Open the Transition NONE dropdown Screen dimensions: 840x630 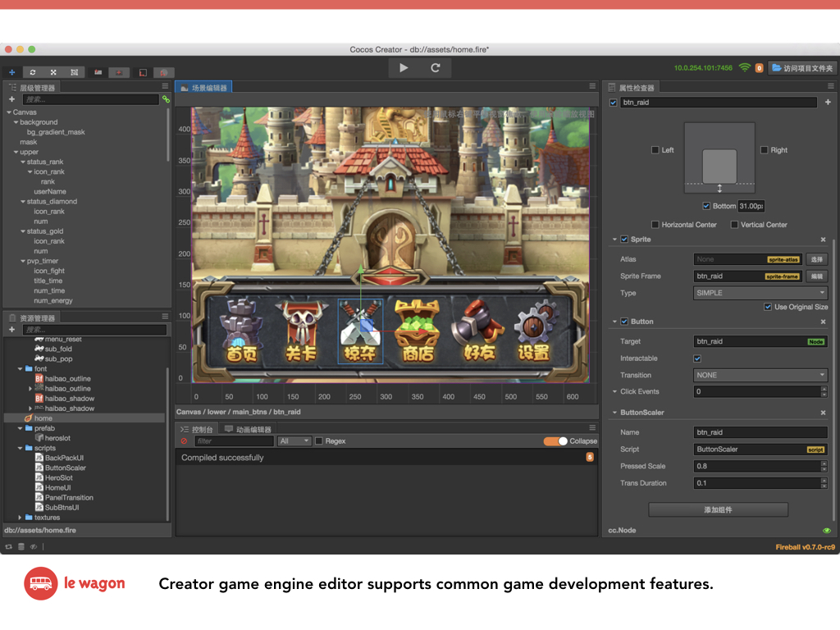point(760,375)
